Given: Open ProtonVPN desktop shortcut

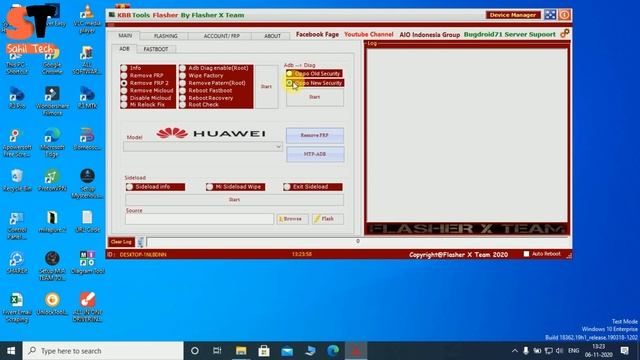Looking at the screenshot, I should pos(52,180).
